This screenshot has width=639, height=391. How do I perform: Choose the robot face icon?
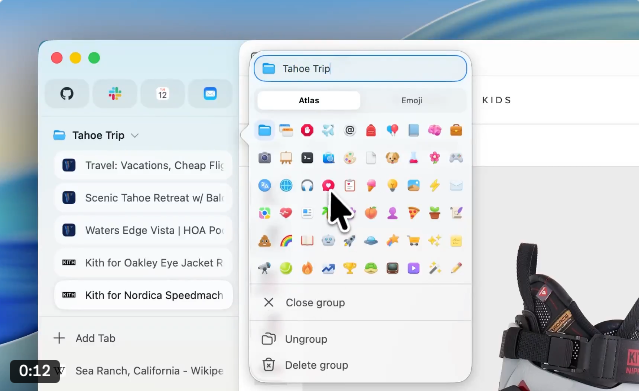(x=328, y=241)
